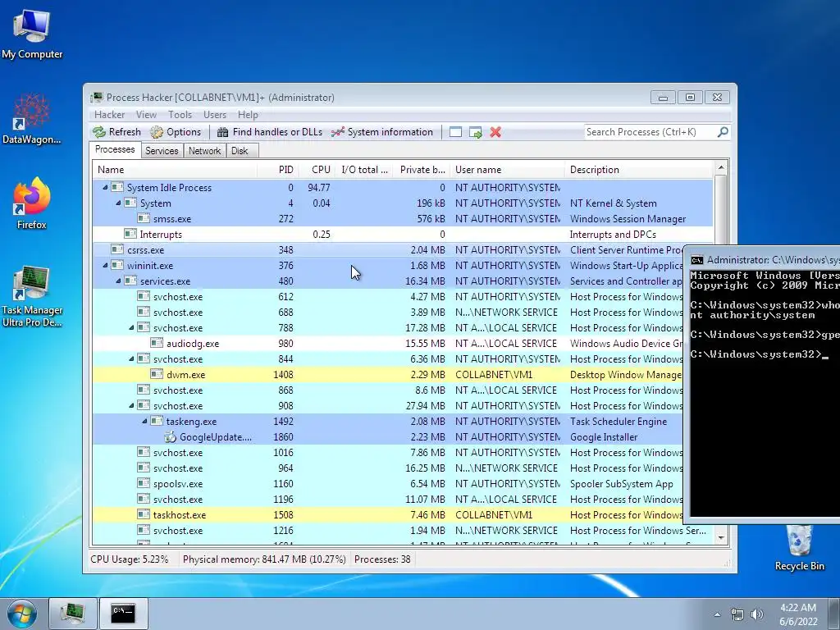840x630 pixels.
Task: Select the csrss.exe process icon
Action: 116,249
